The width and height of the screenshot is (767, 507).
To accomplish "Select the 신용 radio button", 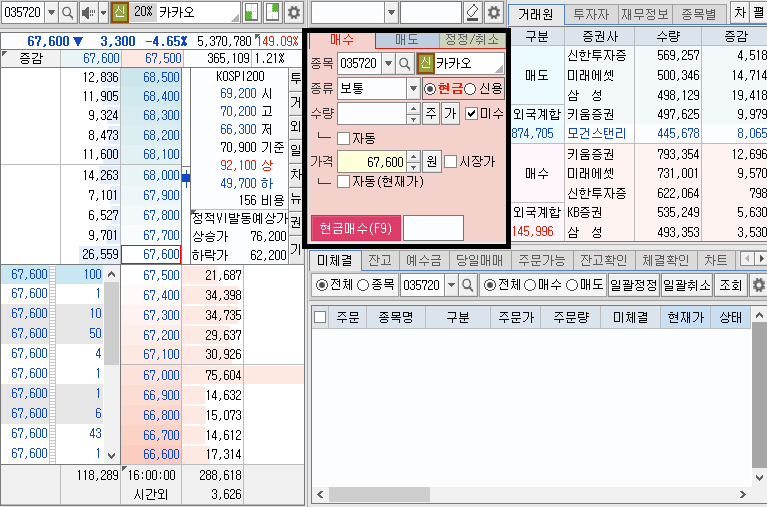I will point(470,89).
